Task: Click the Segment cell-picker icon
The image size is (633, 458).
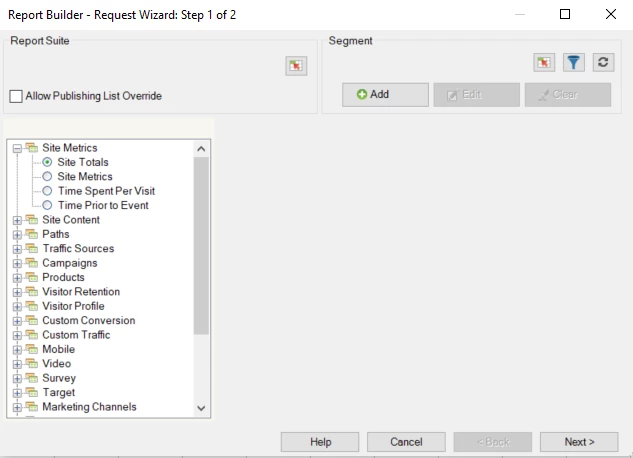Action: 544,63
